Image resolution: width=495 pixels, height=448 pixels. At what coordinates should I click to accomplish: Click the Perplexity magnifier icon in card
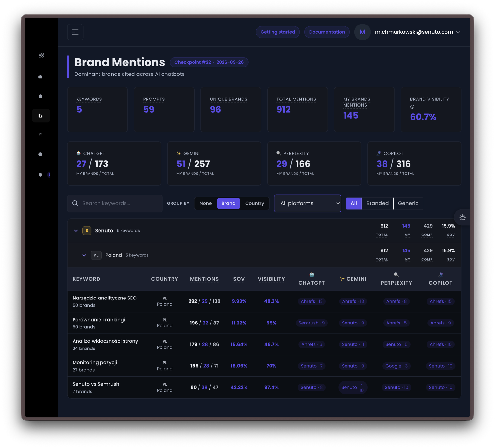click(x=279, y=153)
